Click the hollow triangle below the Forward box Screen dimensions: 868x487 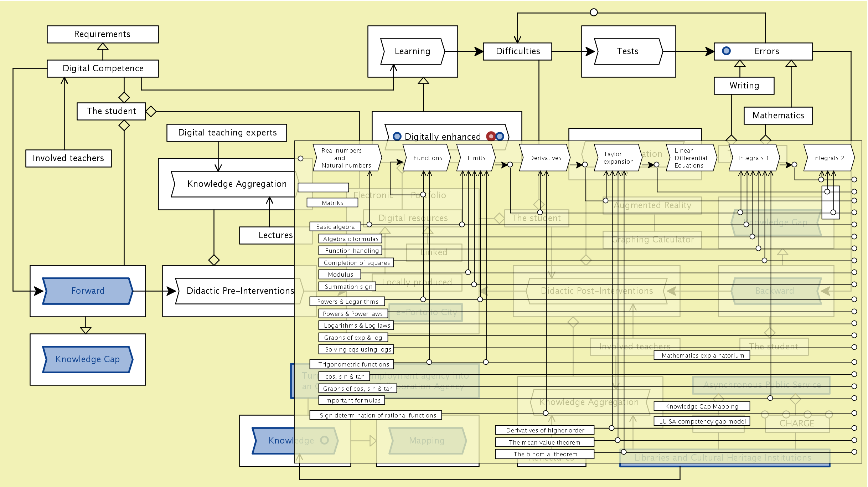pos(86,330)
